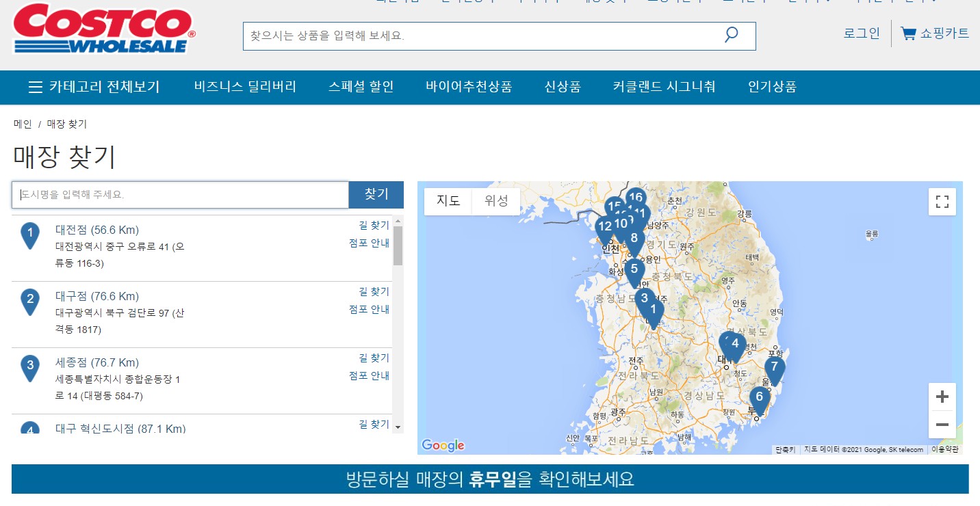Select map marker 7 near Ulsan

774,371
